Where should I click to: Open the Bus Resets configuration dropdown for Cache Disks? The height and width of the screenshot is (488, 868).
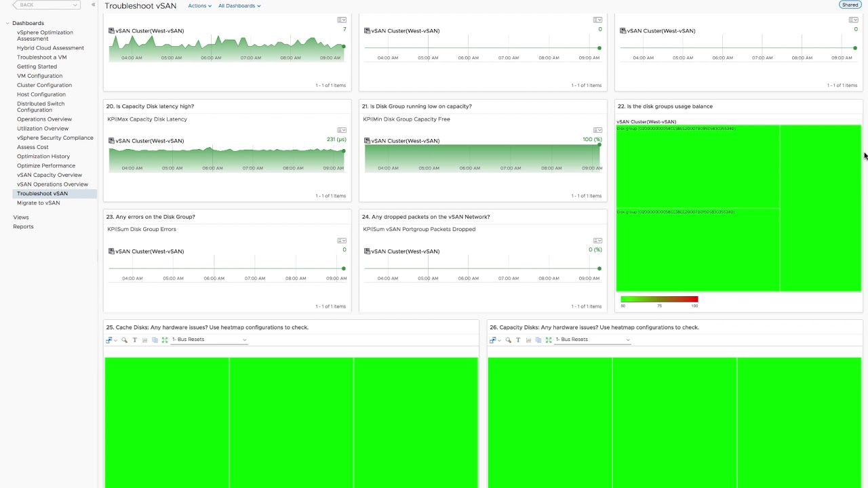[209, 340]
